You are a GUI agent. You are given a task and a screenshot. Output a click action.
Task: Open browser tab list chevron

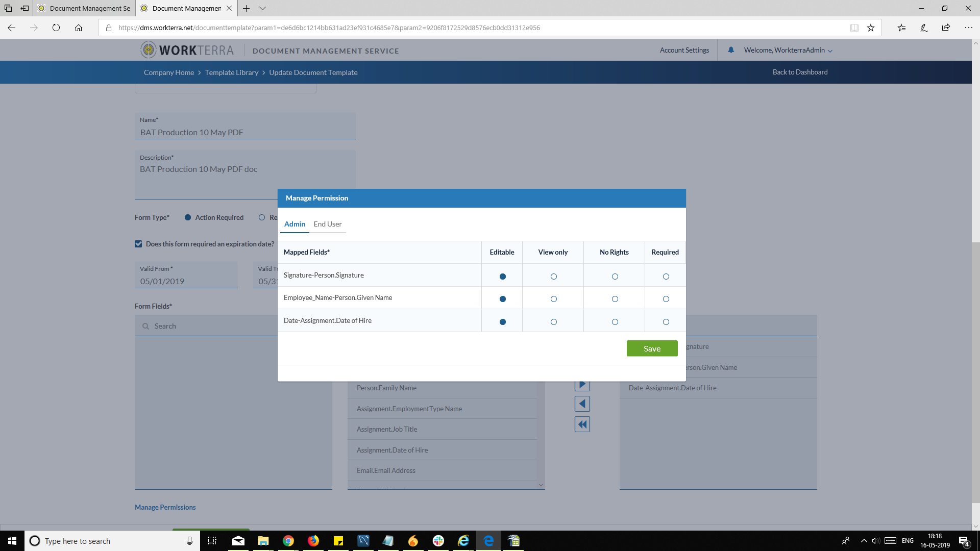click(x=262, y=8)
